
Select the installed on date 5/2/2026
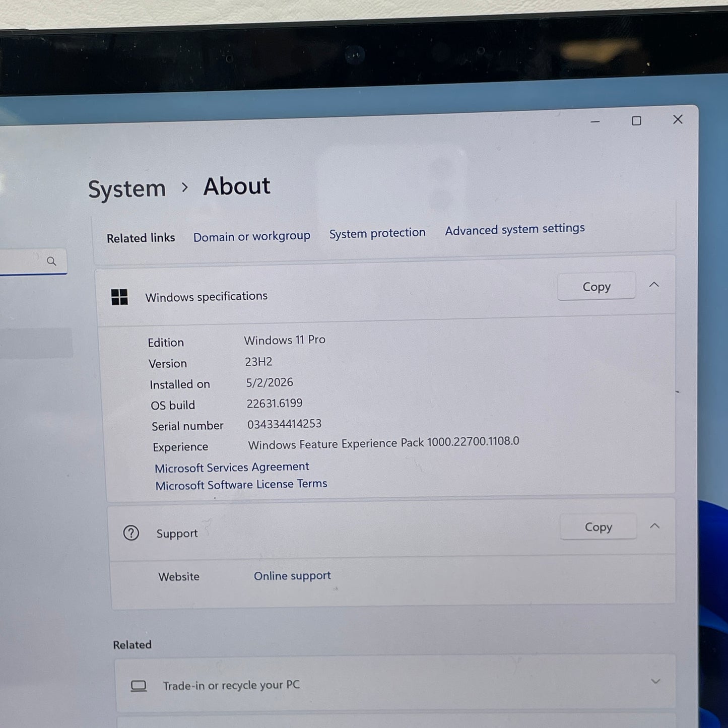pos(270,382)
